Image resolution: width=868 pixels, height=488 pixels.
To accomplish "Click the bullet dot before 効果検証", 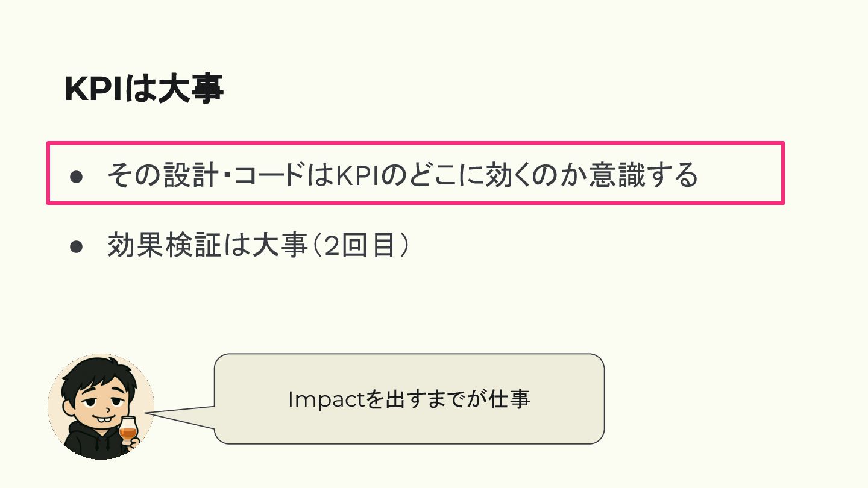I will tap(76, 247).
